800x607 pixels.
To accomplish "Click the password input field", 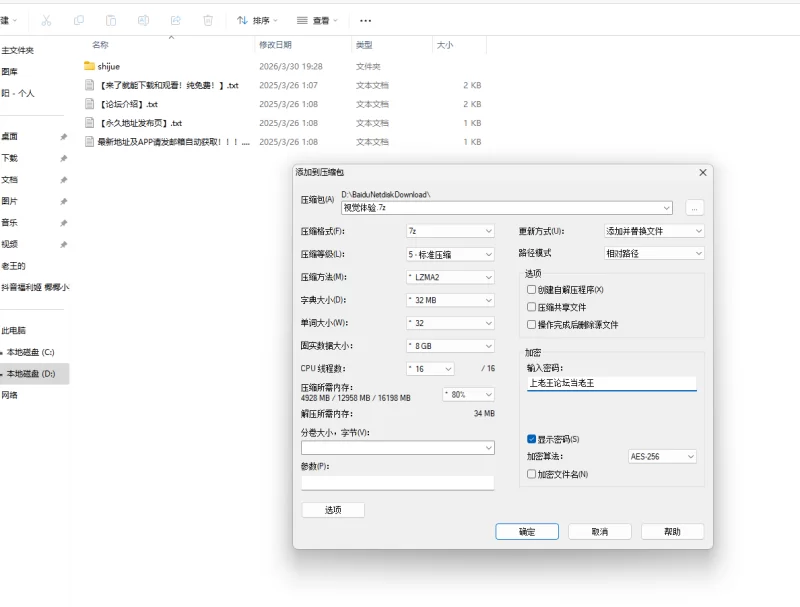I will tap(611, 383).
